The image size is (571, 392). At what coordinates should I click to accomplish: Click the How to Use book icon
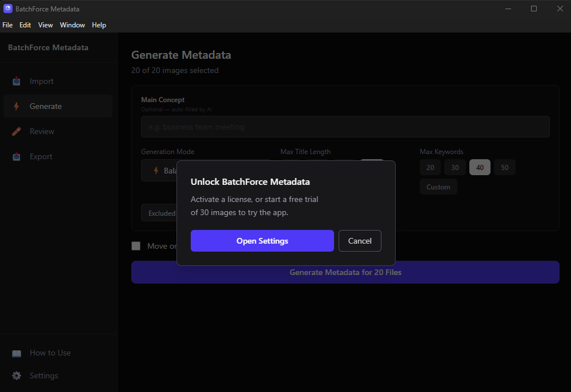(x=17, y=353)
